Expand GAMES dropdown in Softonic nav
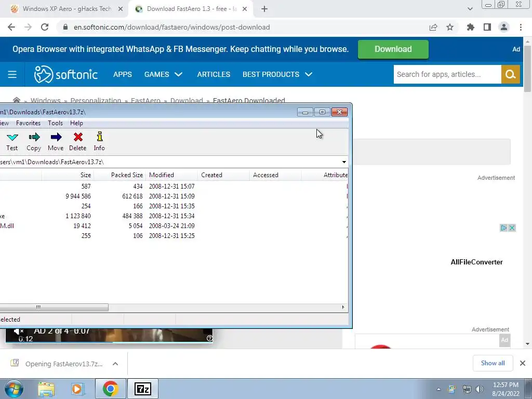 [179, 74]
